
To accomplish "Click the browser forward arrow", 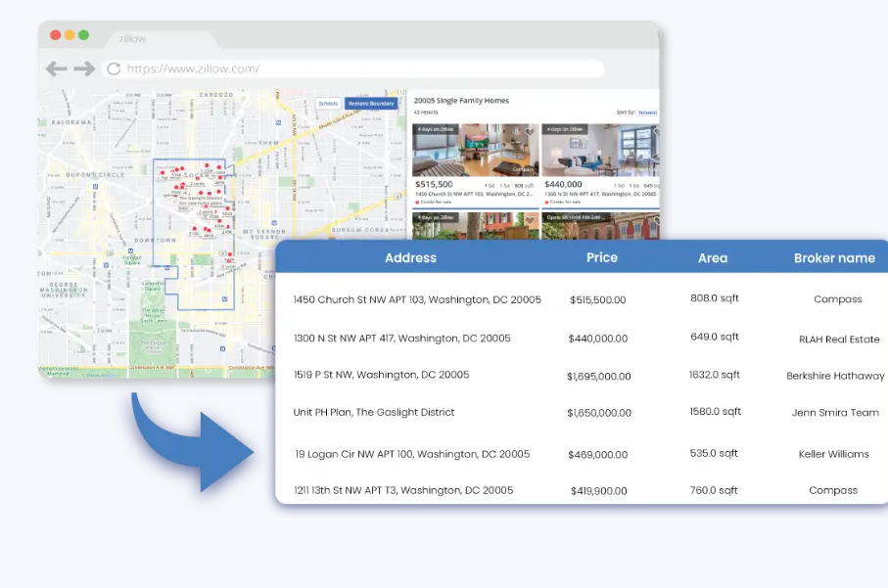I will pos(84,68).
